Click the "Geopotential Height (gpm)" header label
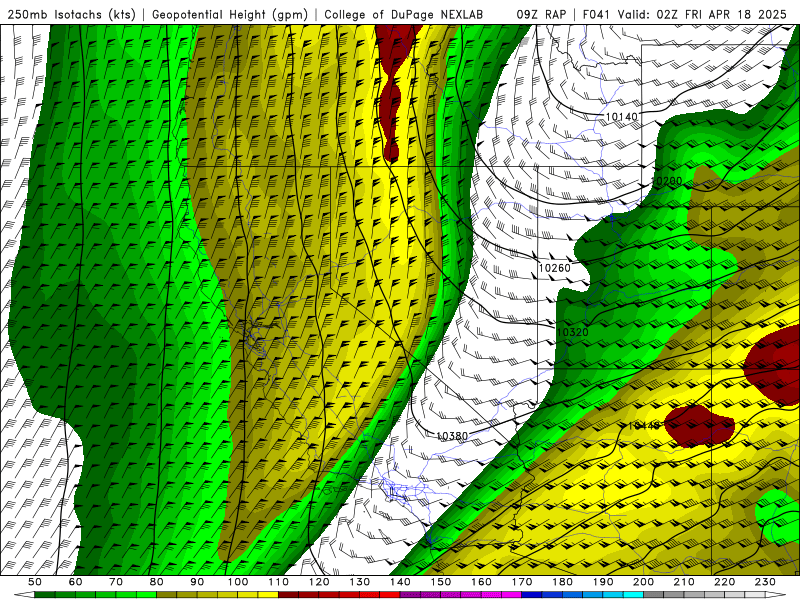This screenshot has height=600, width=800. [x=230, y=14]
